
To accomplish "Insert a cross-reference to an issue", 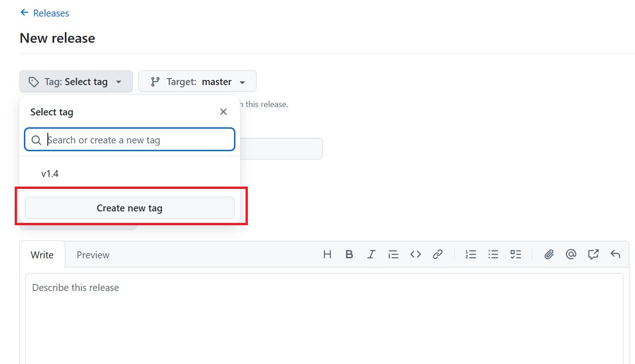I will click(x=593, y=254).
